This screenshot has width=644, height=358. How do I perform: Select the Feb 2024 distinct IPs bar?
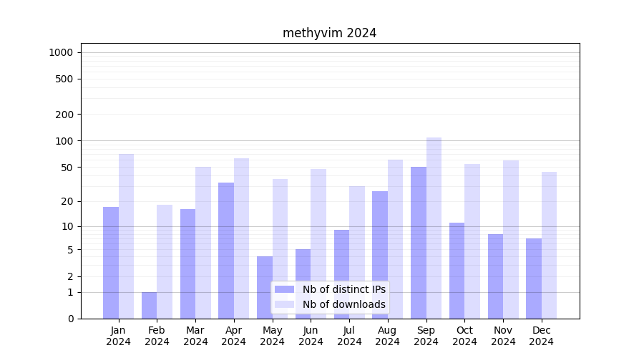click(x=149, y=306)
